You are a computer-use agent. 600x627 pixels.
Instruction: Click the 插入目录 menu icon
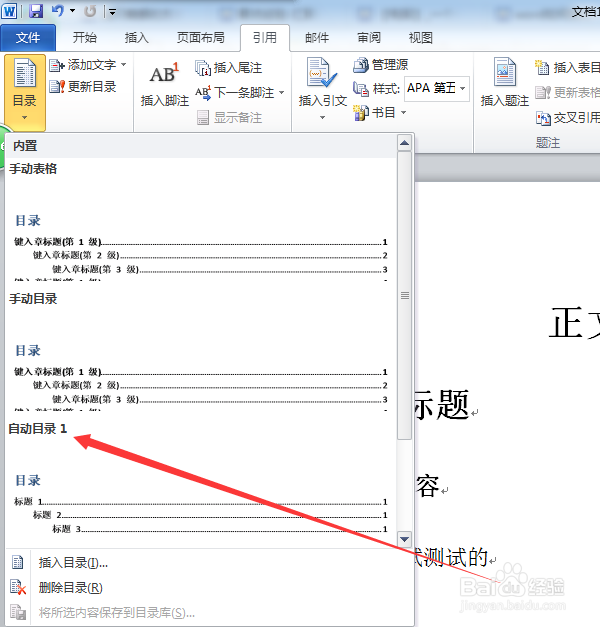[x=18, y=562]
